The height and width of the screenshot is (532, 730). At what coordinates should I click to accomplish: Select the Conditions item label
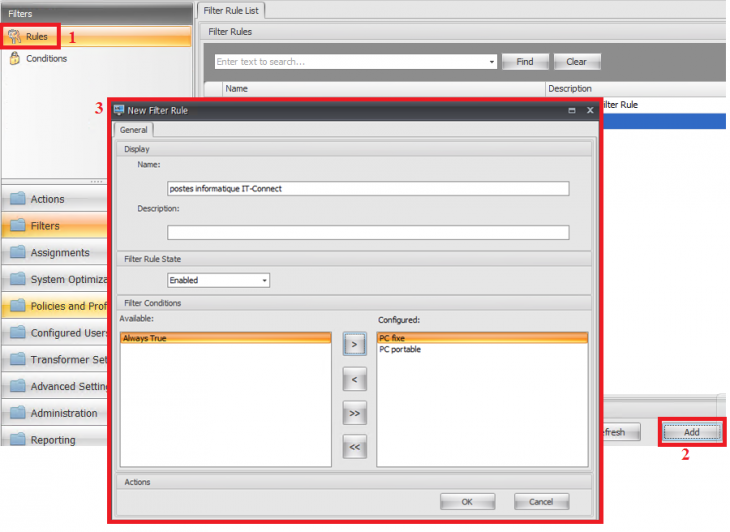47,59
